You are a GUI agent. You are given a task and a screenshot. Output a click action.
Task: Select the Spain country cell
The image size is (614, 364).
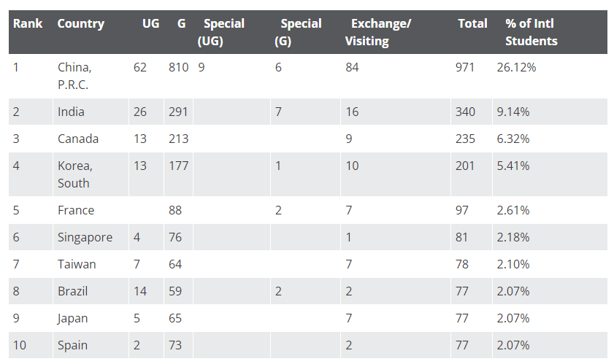tap(72, 345)
